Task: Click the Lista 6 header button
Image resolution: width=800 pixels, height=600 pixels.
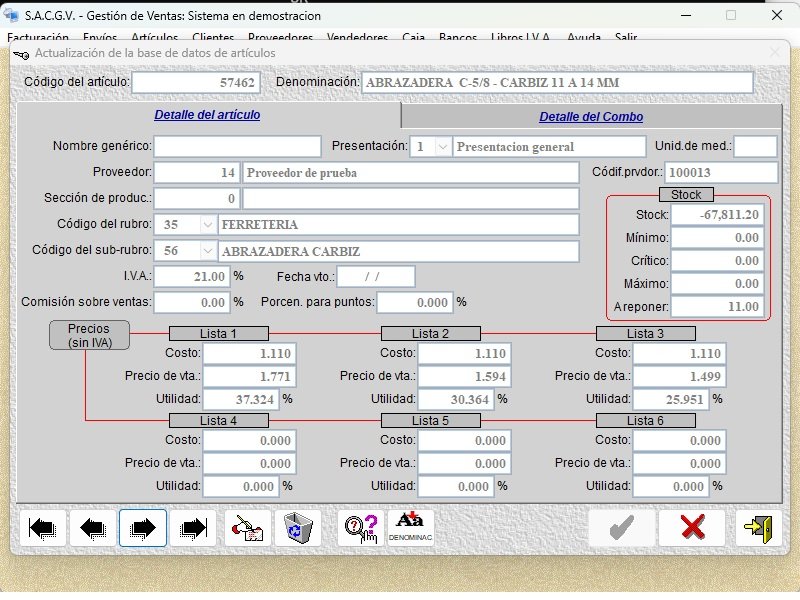Action: point(645,421)
